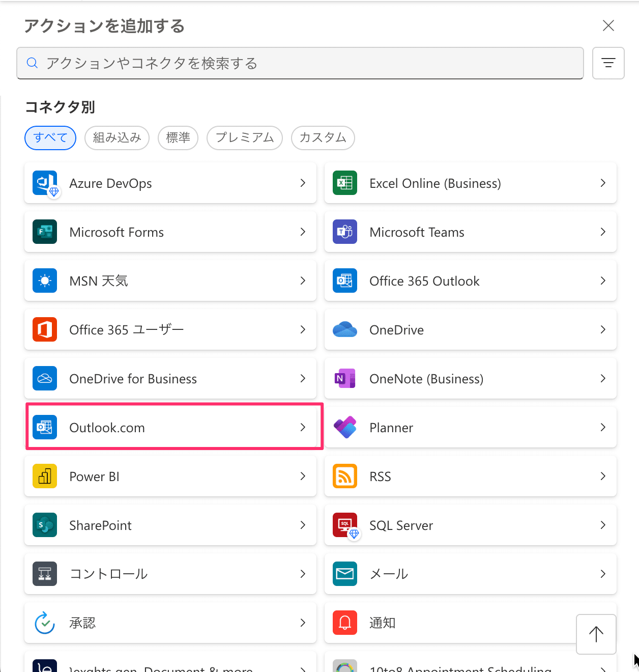Expand the メール chevron
Screen dimensions: 639x672
click(x=603, y=574)
